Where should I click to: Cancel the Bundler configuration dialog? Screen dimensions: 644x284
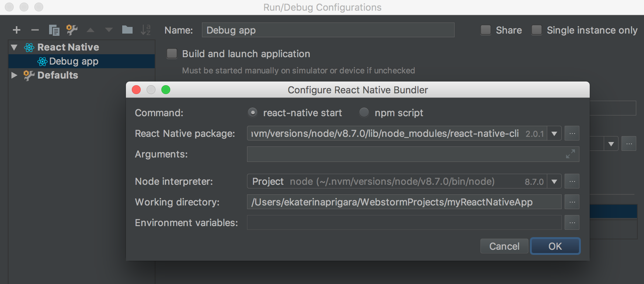pos(504,246)
